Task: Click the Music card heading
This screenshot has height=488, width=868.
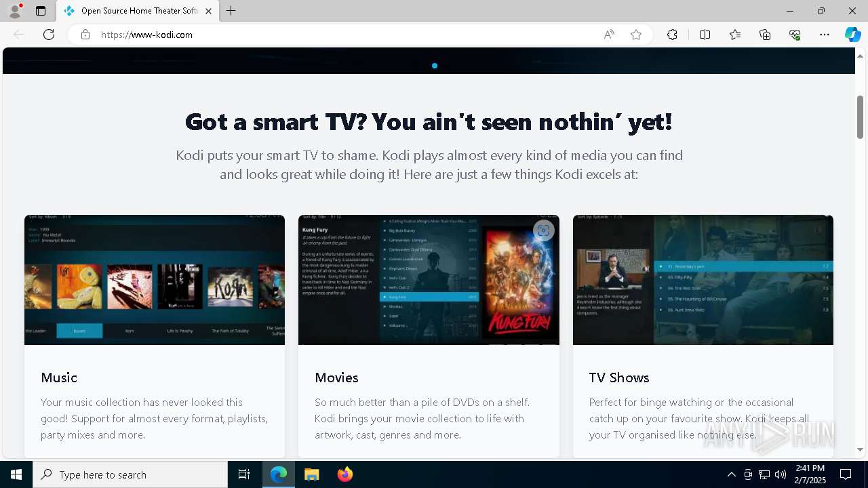Action: click(x=59, y=378)
